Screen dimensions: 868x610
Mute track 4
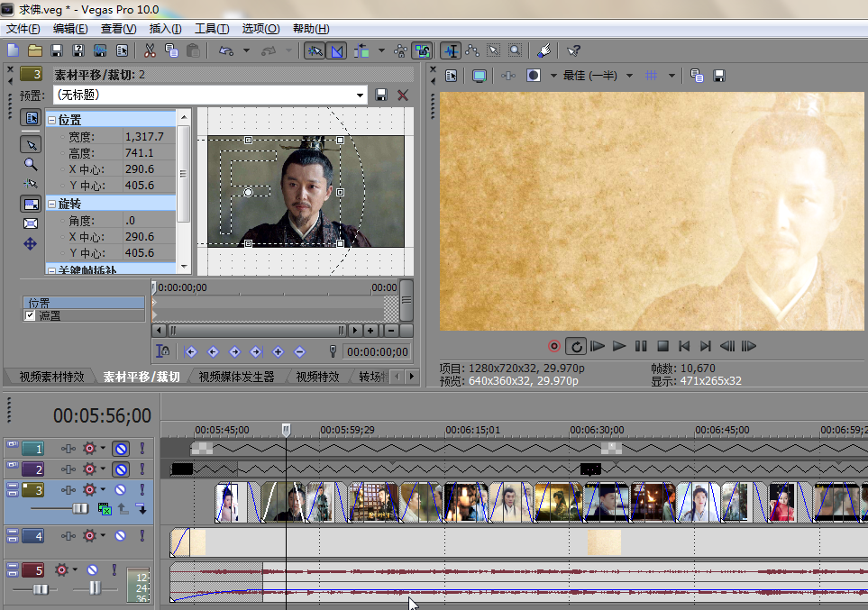[120, 536]
